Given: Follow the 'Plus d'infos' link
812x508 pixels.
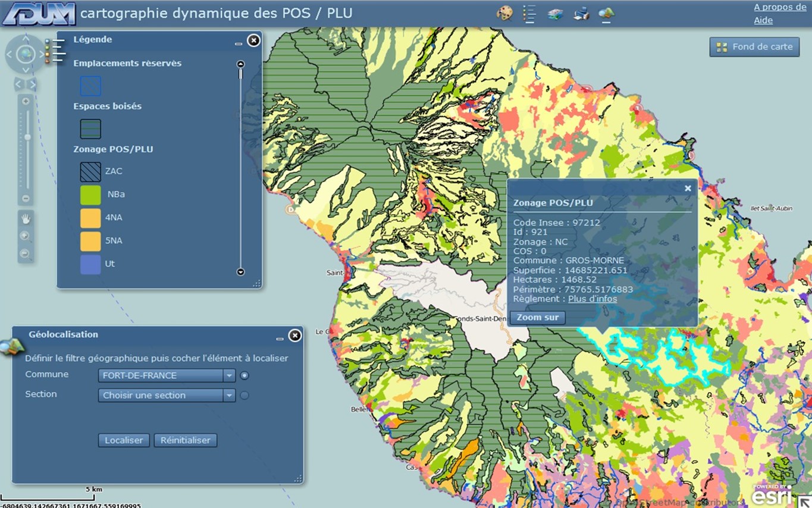Looking at the screenshot, I should (x=592, y=299).
